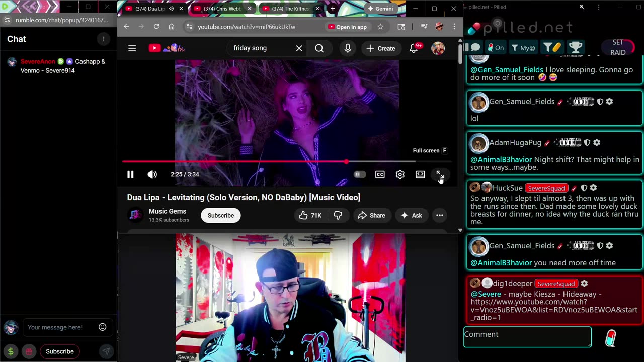Toggle closed captions in YouTube player

pyautogui.click(x=380, y=174)
